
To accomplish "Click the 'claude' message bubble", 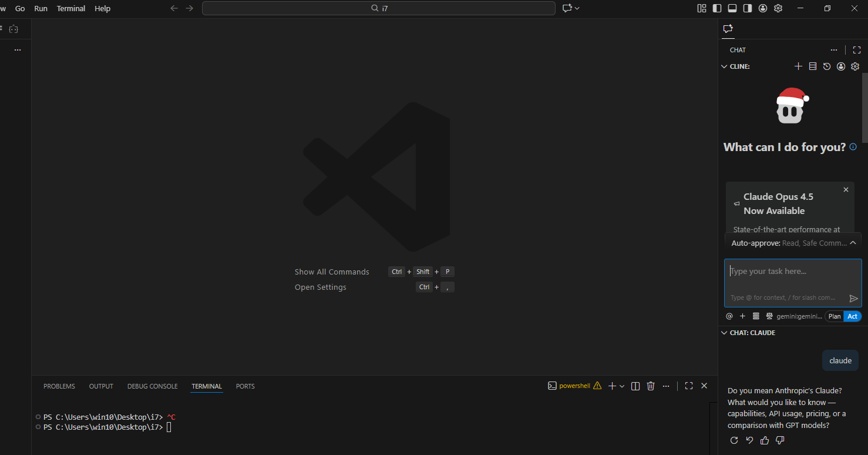I will click(x=840, y=360).
